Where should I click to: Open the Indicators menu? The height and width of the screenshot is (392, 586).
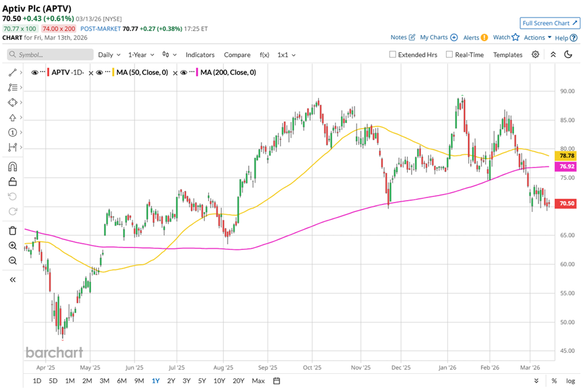pos(200,54)
